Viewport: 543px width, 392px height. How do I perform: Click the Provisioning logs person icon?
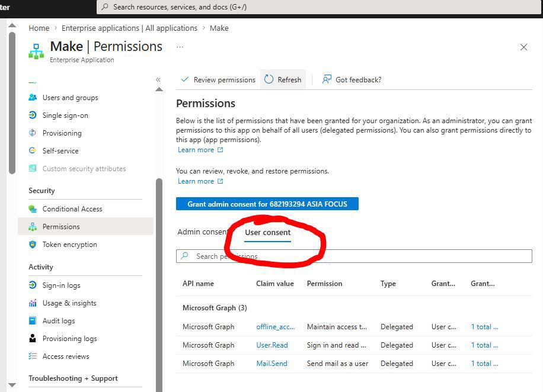[x=33, y=338]
